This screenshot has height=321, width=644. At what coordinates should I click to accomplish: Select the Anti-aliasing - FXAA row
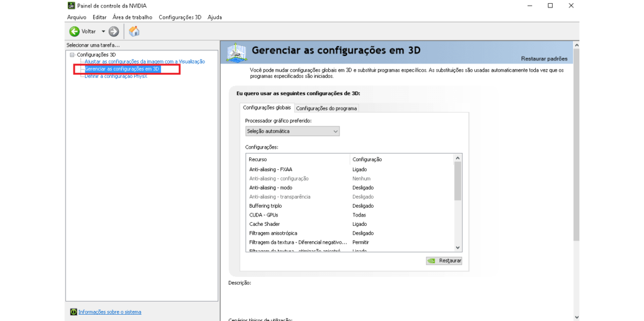tap(271, 169)
